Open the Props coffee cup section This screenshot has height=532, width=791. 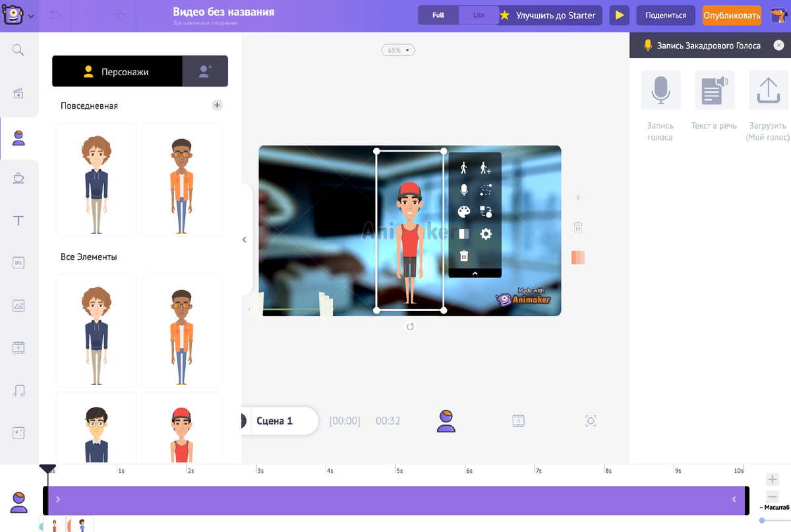pyautogui.click(x=18, y=178)
